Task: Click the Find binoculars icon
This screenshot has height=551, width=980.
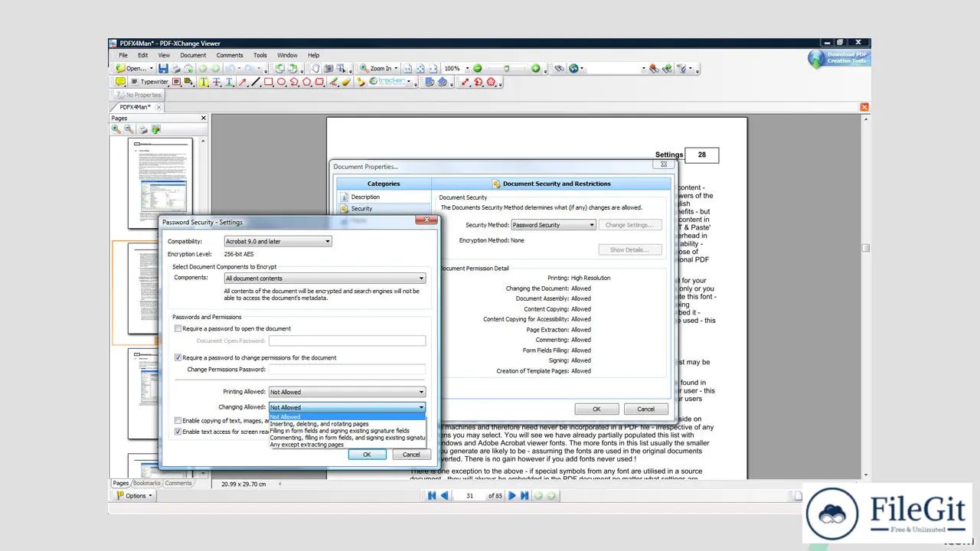Action: (559, 68)
